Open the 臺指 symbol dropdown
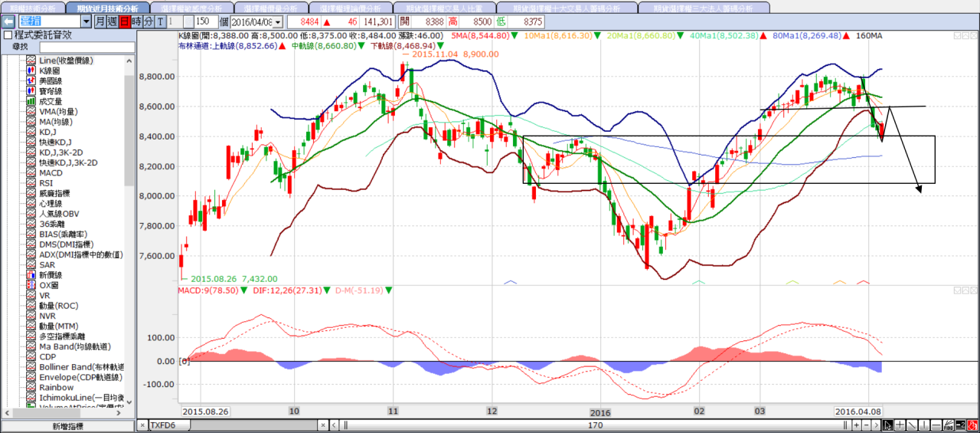This screenshot has width=980, height=433. click(x=86, y=22)
